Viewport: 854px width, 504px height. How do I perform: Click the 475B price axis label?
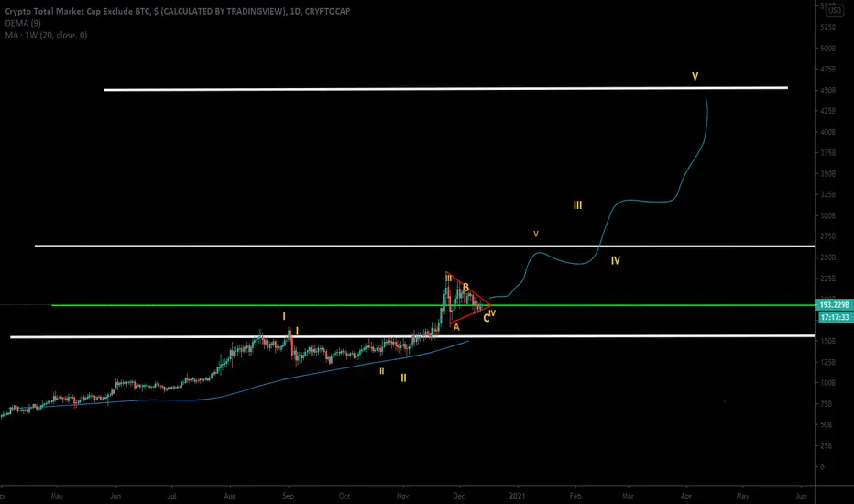(x=827, y=70)
